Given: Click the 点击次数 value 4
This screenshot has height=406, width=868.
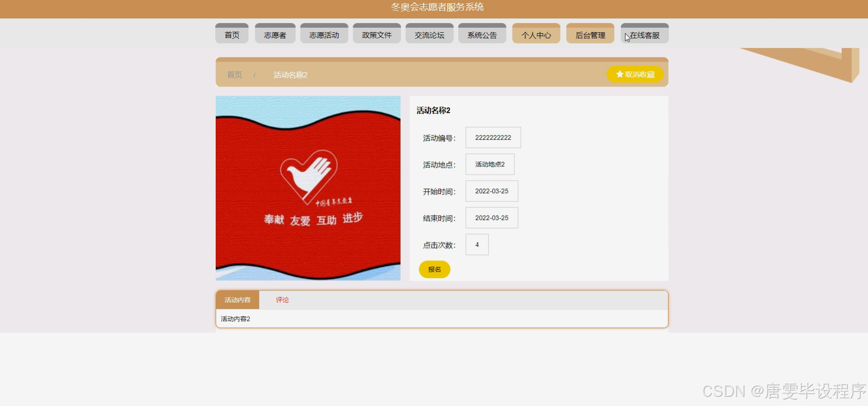Looking at the screenshot, I should click(x=477, y=244).
